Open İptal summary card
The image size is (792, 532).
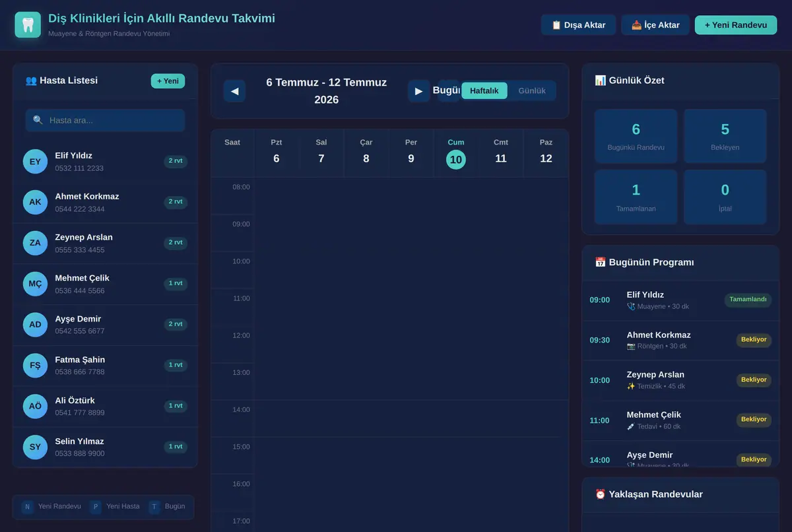(725, 197)
